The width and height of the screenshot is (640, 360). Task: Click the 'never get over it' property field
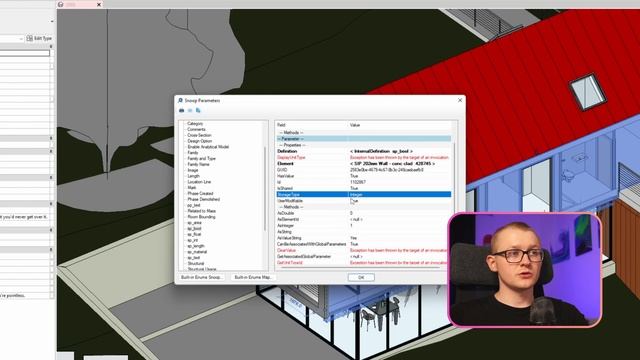24,217
